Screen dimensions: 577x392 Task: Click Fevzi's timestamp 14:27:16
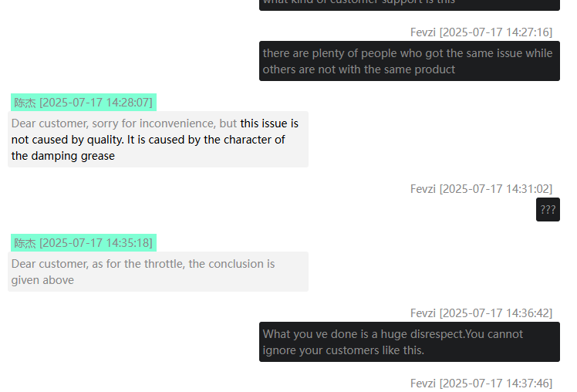tap(481, 32)
